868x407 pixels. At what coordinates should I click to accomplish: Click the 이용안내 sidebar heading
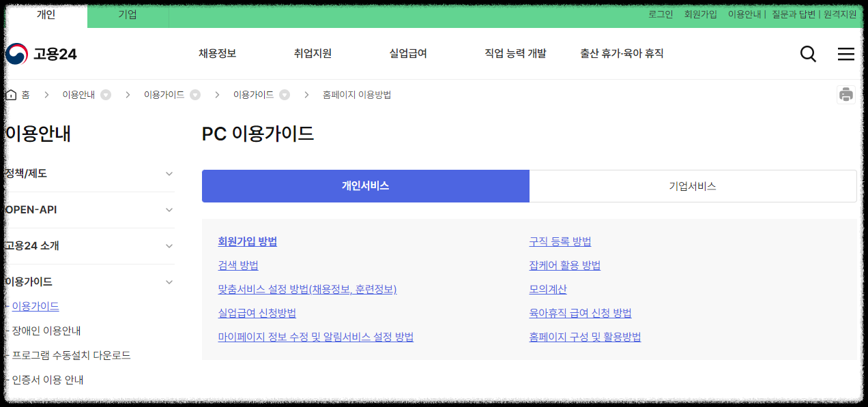click(38, 134)
